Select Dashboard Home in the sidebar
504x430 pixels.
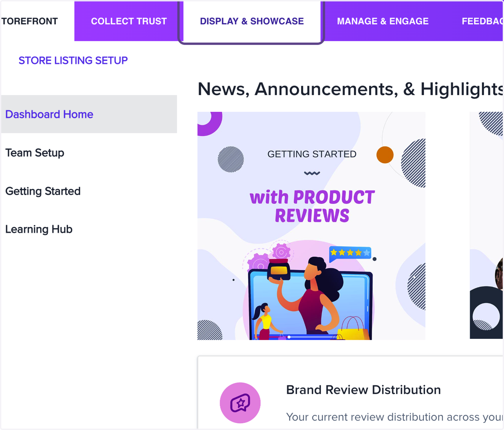(89, 114)
